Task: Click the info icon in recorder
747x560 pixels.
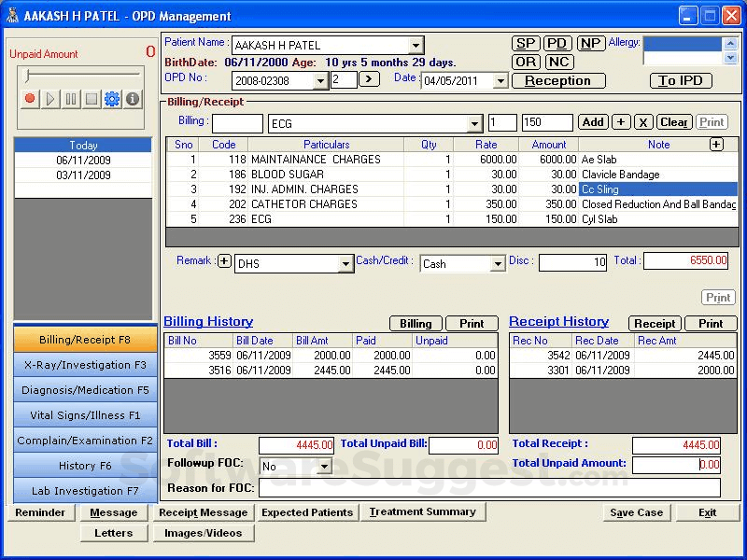Action: [133, 99]
